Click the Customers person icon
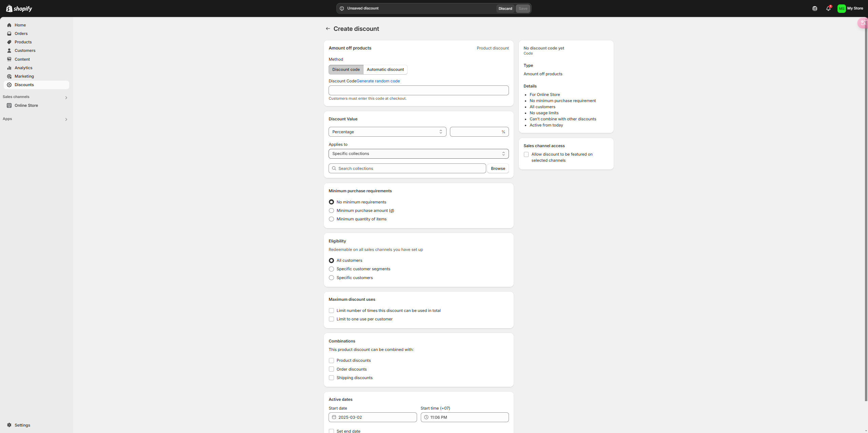Image resolution: width=868 pixels, height=433 pixels. (x=9, y=51)
